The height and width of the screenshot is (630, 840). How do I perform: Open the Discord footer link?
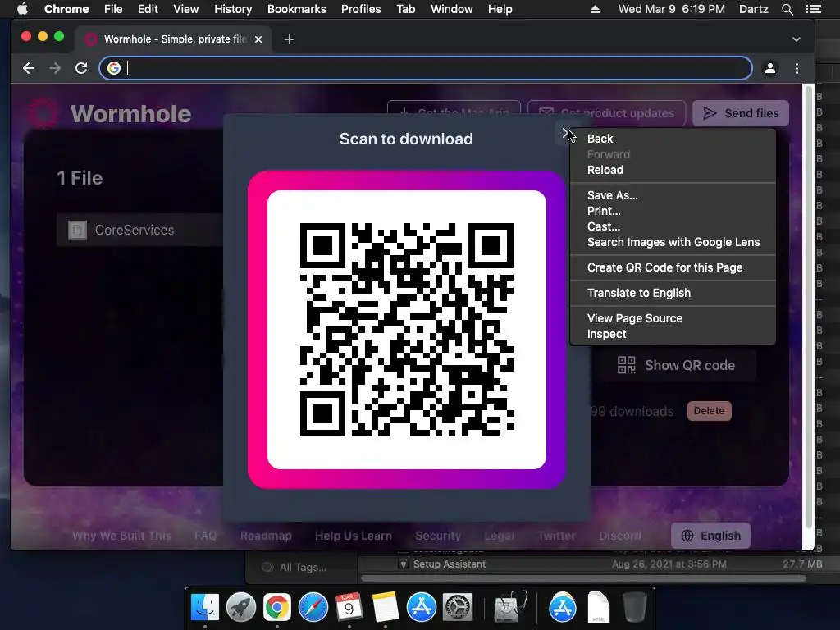point(620,536)
